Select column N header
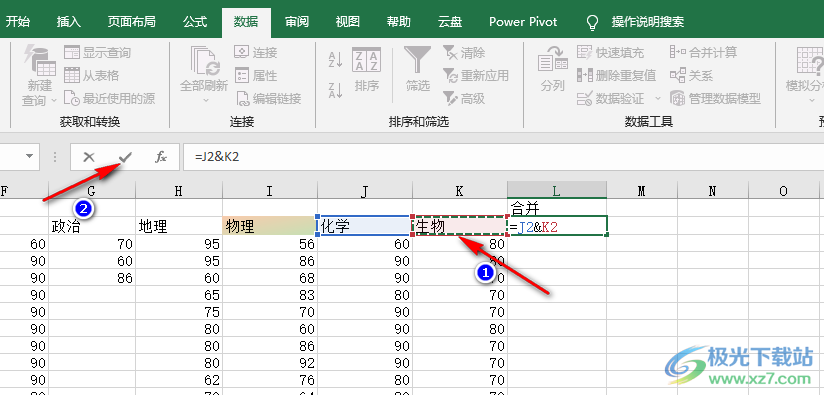 click(x=713, y=191)
